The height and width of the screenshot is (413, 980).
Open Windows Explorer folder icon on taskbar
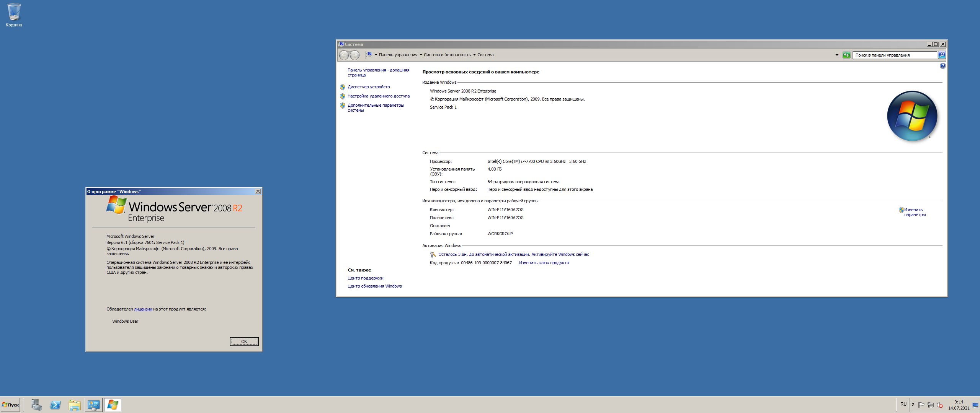pos(75,405)
